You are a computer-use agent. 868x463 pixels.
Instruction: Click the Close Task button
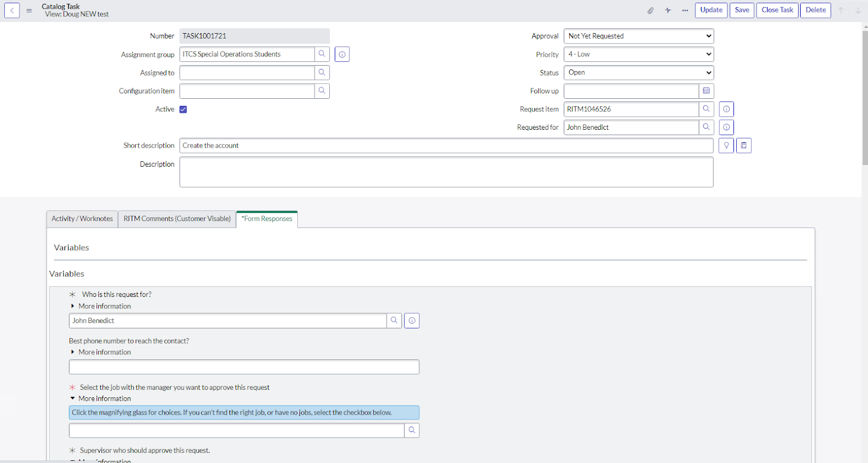(x=777, y=10)
